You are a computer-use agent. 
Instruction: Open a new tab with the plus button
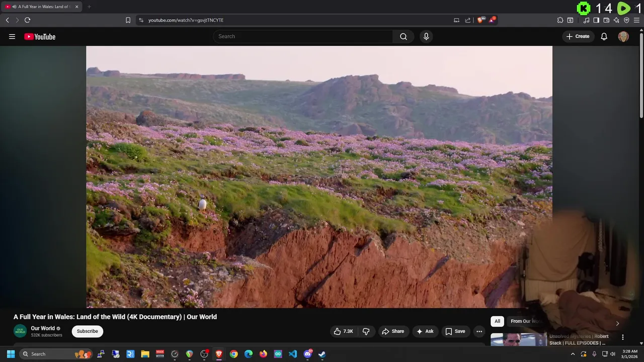pos(89,7)
